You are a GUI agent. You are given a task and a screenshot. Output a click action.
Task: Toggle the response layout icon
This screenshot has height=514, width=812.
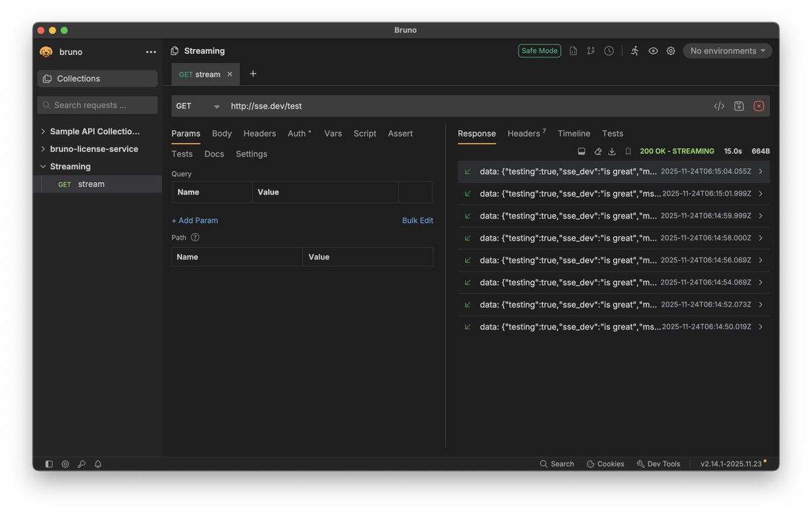(581, 152)
